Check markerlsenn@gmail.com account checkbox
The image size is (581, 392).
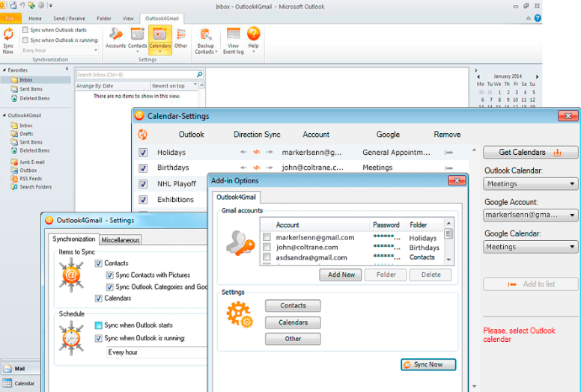[267, 237]
